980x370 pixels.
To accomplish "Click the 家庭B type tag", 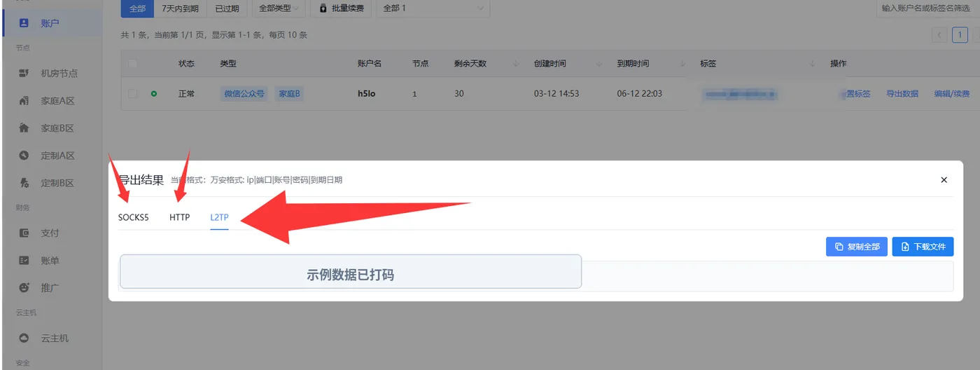I will [290, 93].
